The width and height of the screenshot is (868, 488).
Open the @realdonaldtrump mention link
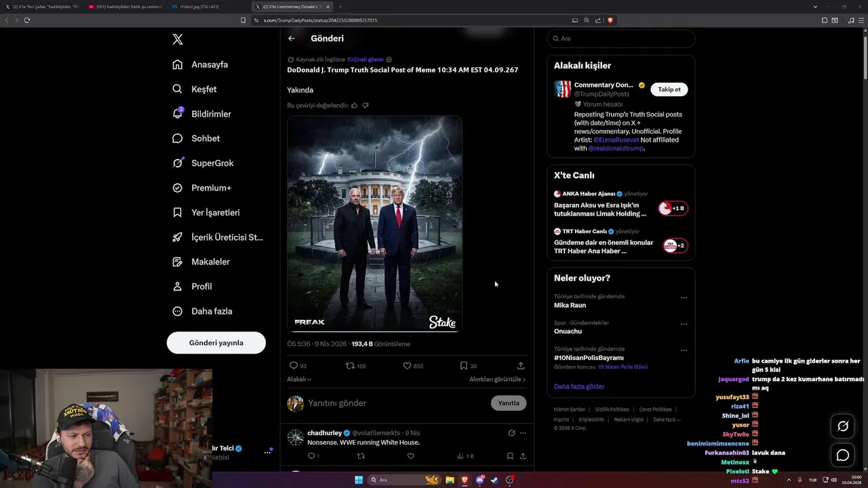pyautogui.click(x=616, y=148)
